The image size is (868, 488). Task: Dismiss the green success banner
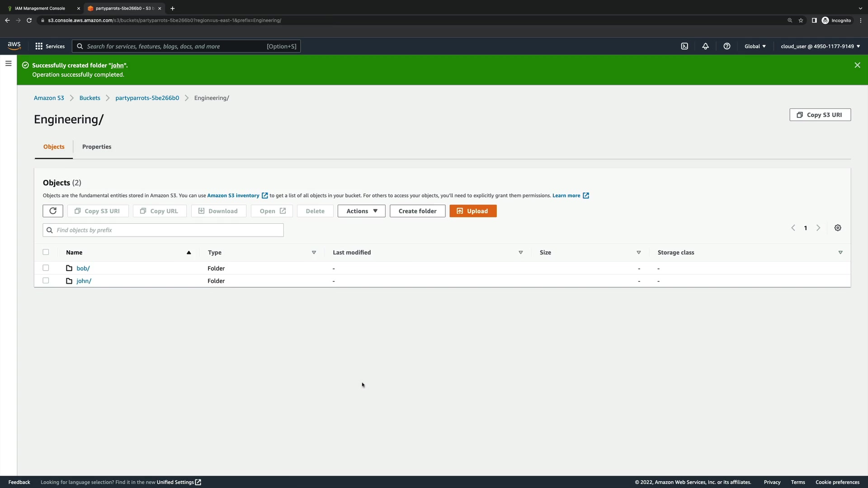tap(857, 65)
